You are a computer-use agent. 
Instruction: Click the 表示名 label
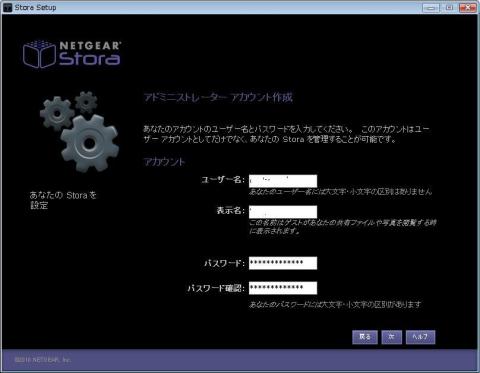click(x=230, y=211)
